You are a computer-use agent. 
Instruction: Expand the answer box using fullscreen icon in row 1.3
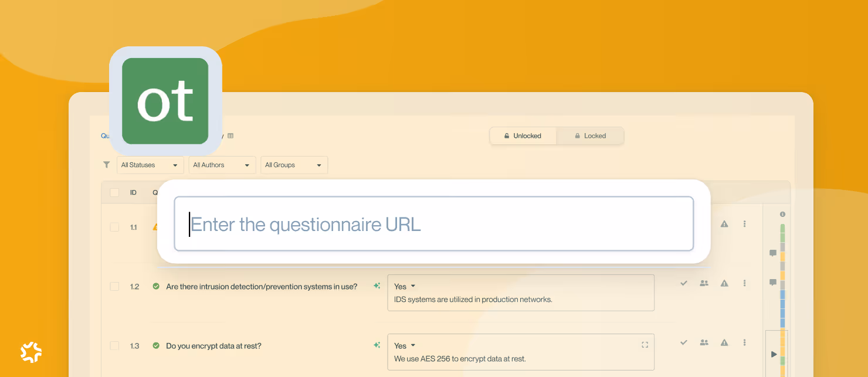(645, 345)
